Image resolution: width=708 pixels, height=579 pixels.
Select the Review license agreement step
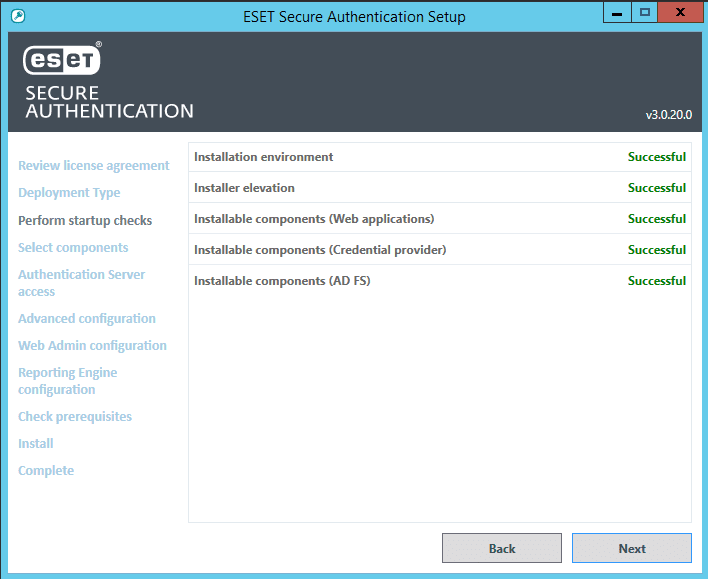click(x=94, y=166)
